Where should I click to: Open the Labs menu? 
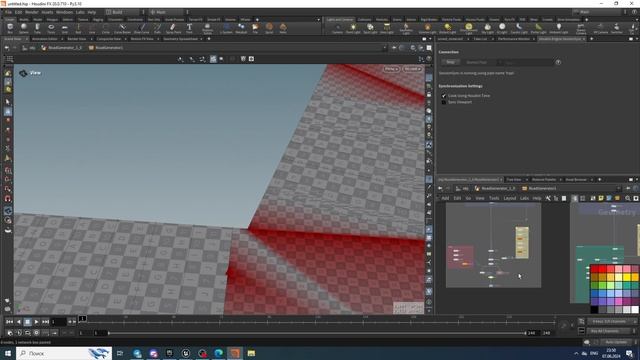pyautogui.click(x=80, y=12)
